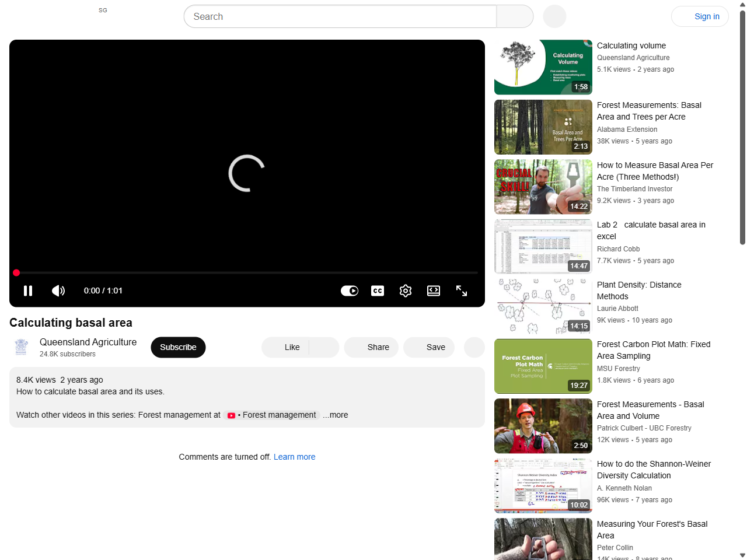This screenshot has width=747, height=560.
Task: Select the video title Calculating basal area
Action: click(x=70, y=323)
